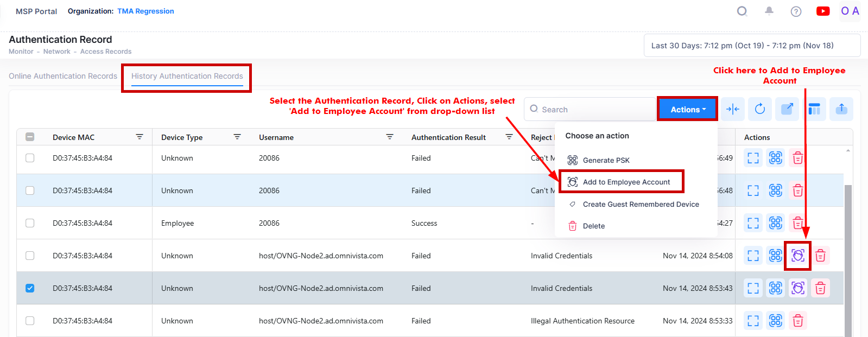Open the Username column filter
Viewport: 868px width, 337px height.
coord(389,137)
